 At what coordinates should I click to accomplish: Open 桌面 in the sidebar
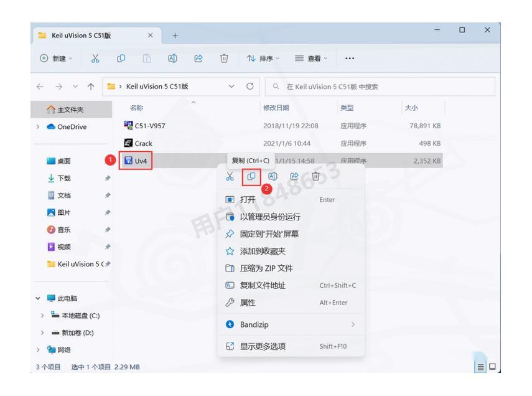point(58,161)
